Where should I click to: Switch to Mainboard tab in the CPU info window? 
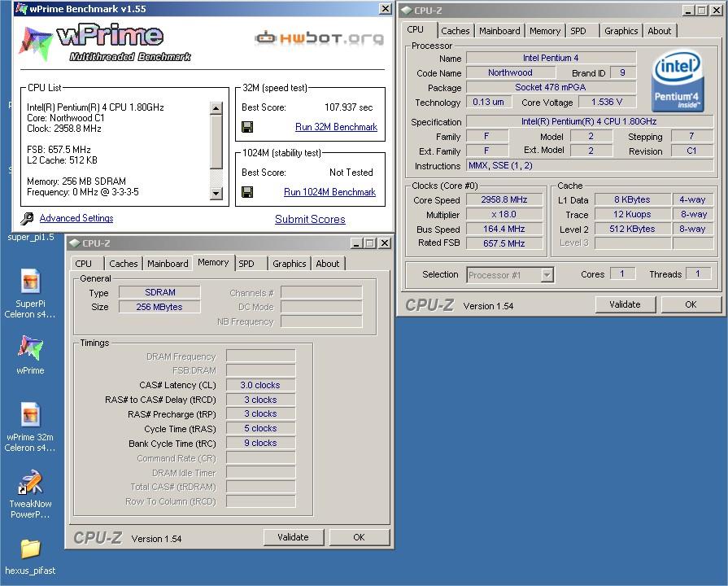click(499, 31)
